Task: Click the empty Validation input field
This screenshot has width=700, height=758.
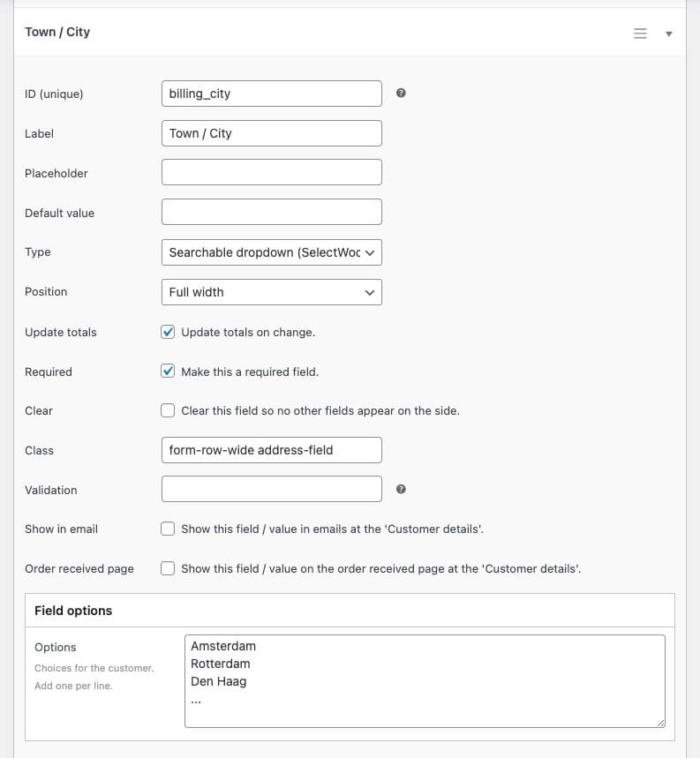Action: [272, 489]
